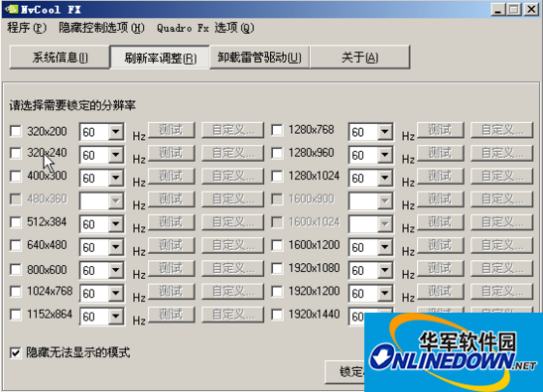Tick the 800x600 resolution checkbox
The image size is (543, 392).
16,269
